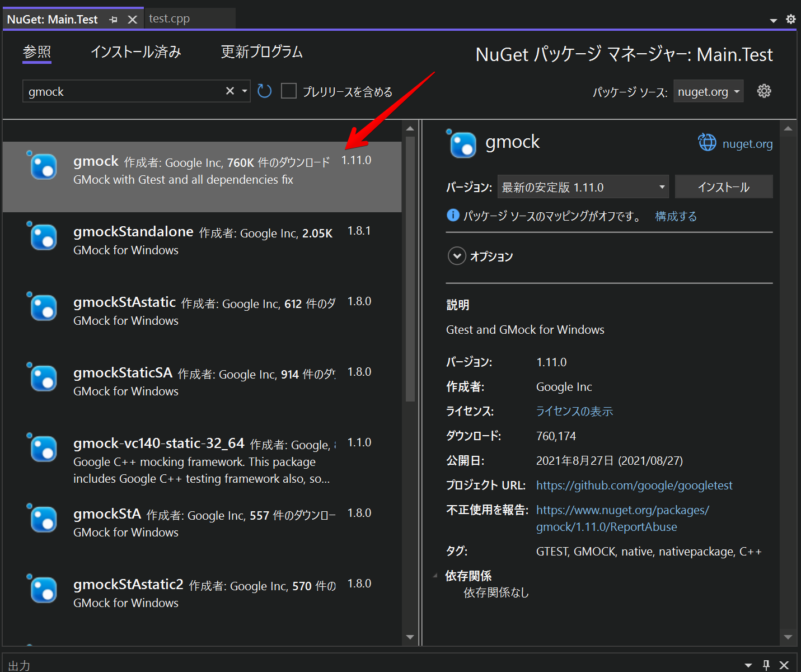The image size is (801, 672).
Task: Collapse the 依存関係 section
Action: (x=435, y=576)
